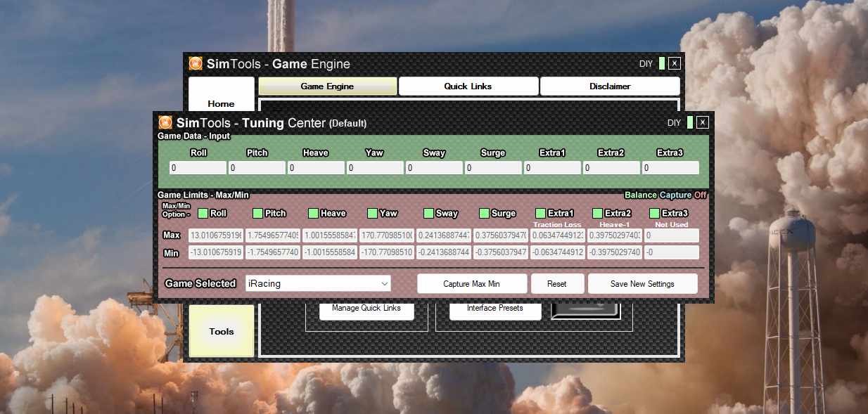Click the Heave-1 label under Extra2

(615, 225)
